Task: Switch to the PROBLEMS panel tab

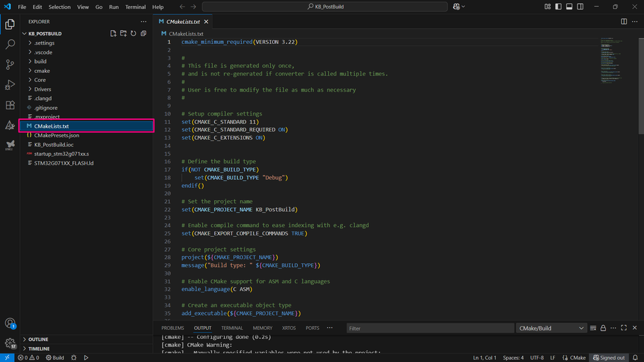Action: pyautogui.click(x=173, y=328)
